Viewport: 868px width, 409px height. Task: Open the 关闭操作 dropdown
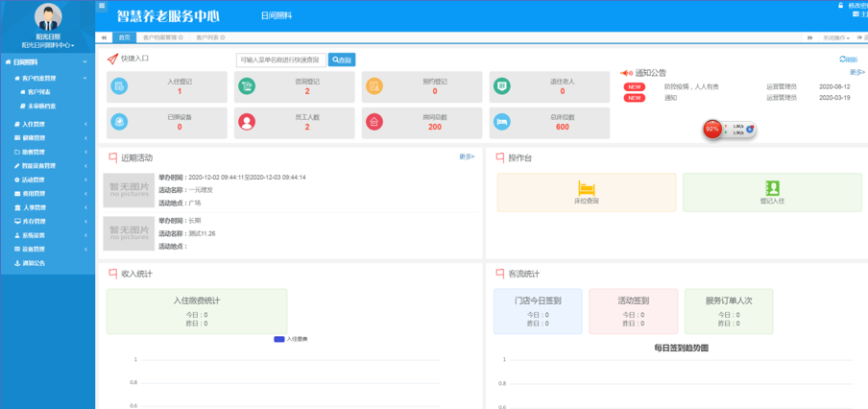click(836, 37)
